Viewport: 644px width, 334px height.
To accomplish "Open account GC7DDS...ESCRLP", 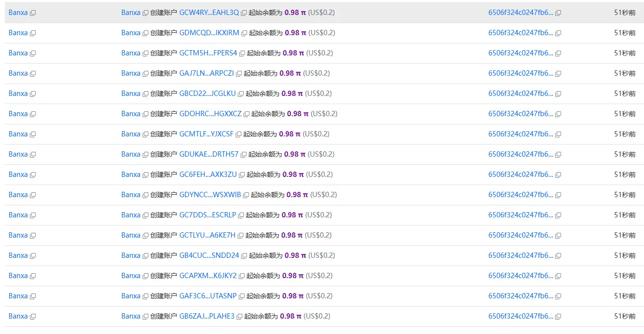I will pos(208,215).
